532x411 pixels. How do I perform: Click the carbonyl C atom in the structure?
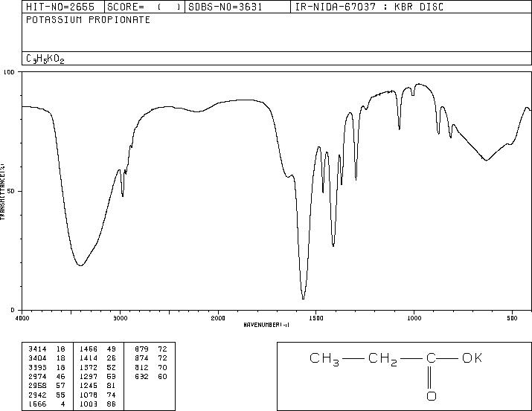431,357
